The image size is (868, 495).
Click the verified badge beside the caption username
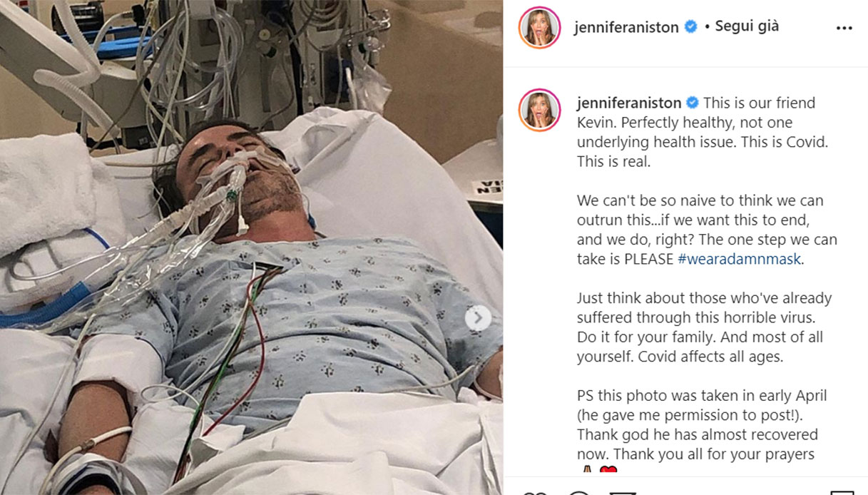pos(692,103)
